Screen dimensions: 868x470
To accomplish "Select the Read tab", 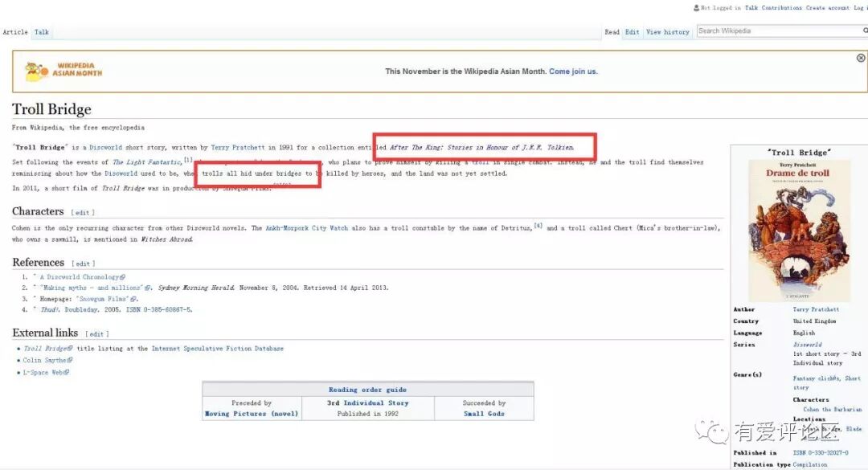I will click(x=612, y=32).
